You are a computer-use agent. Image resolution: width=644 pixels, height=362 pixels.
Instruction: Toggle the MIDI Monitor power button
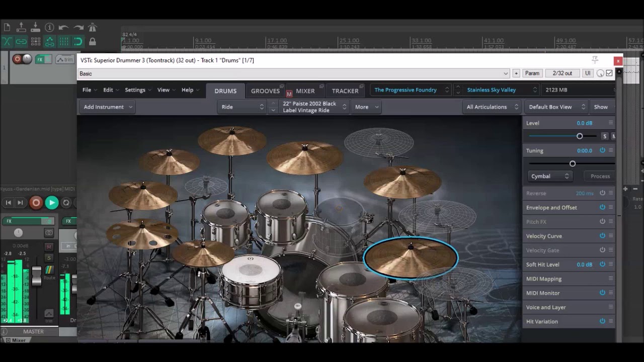[602, 293]
